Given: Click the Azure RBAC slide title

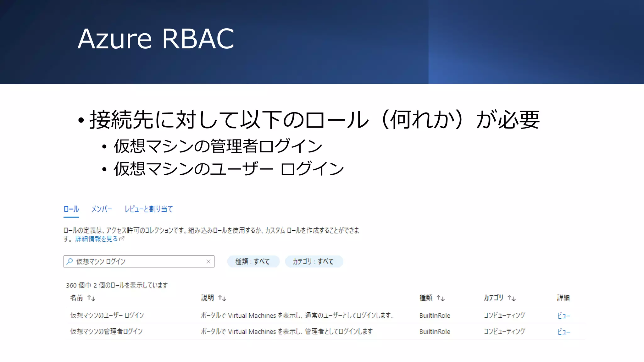Looking at the screenshot, I should (x=156, y=39).
